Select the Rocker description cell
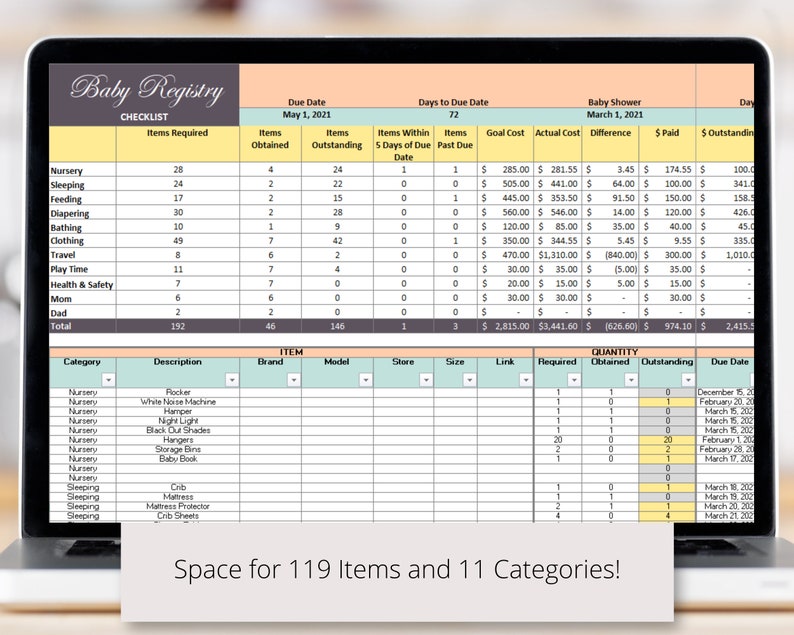This screenshot has width=794, height=635. [178, 392]
